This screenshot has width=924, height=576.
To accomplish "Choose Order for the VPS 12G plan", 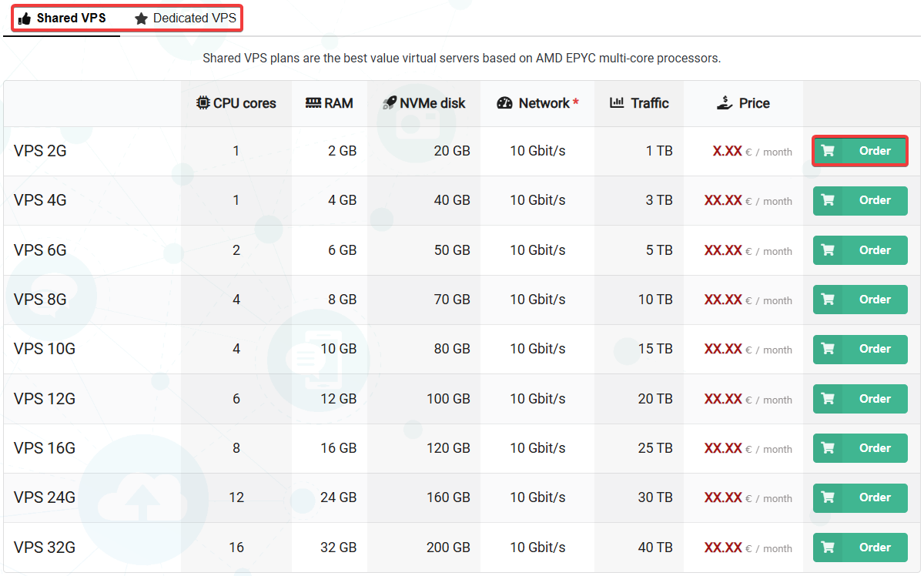I will point(860,399).
